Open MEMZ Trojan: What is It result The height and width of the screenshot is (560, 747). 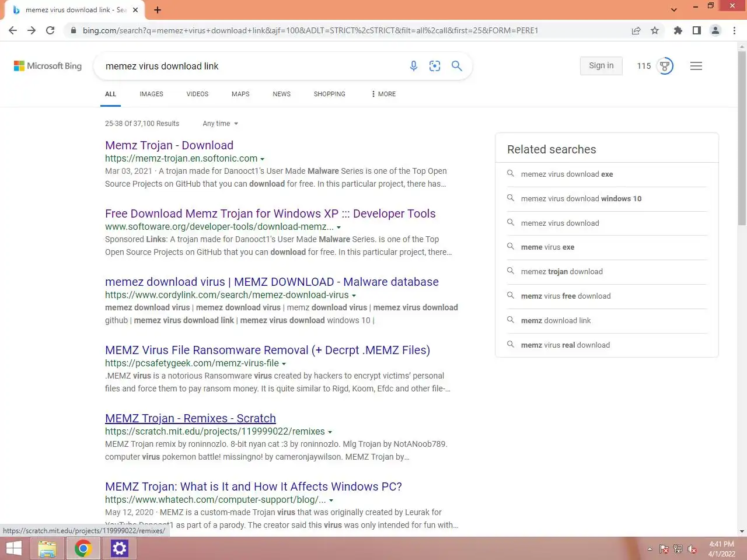(x=253, y=487)
